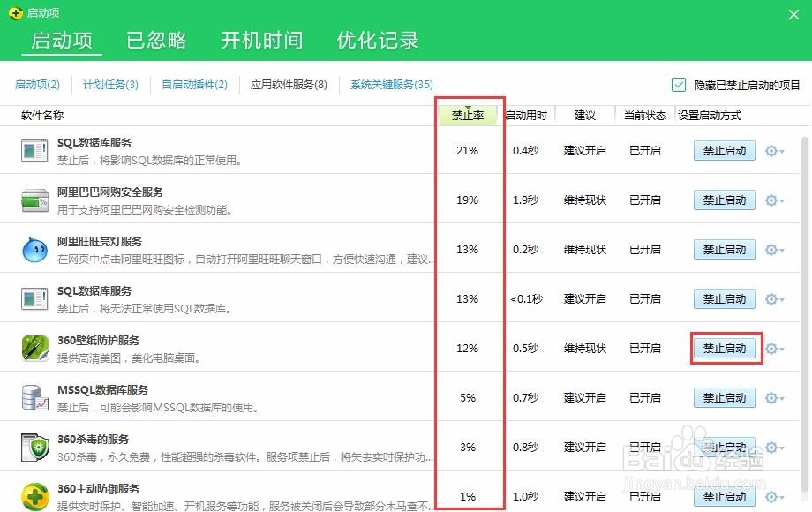Viewport: 812px width, 512px height.
Task: Click 维持现状 in 阿里巴巴网购安全服务 row
Action: [x=584, y=200]
